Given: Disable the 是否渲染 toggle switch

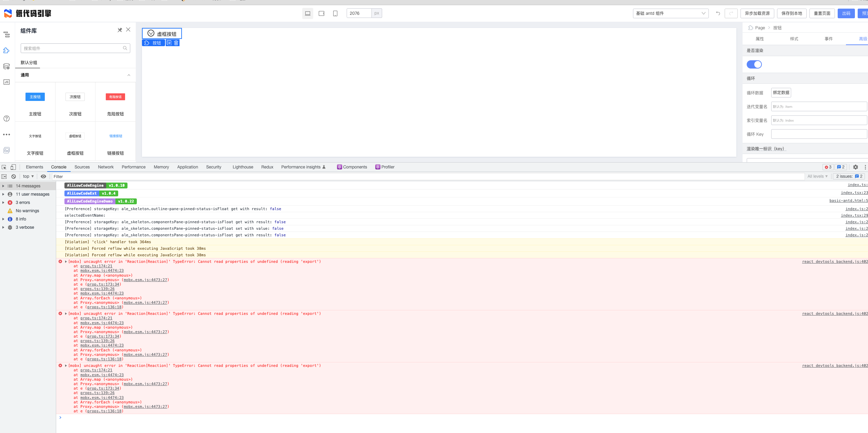Looking at the screenshot, I should point(754,64).
